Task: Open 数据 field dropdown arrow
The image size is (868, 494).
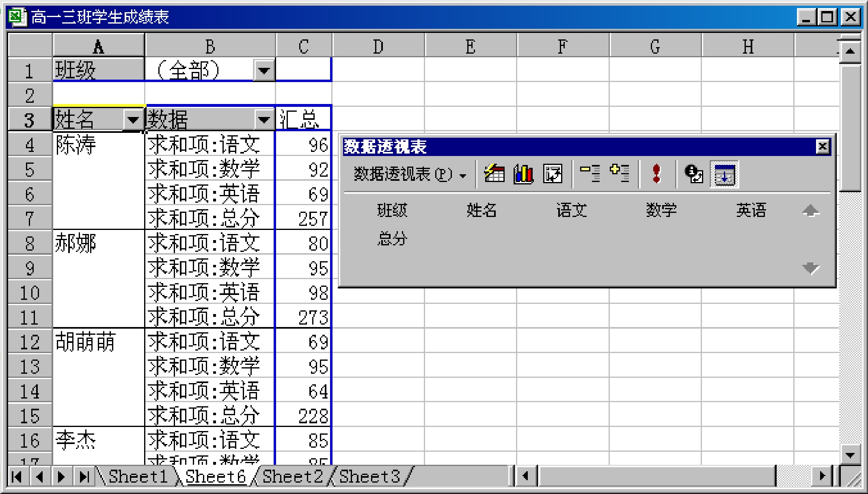Action: click(264, 119)
